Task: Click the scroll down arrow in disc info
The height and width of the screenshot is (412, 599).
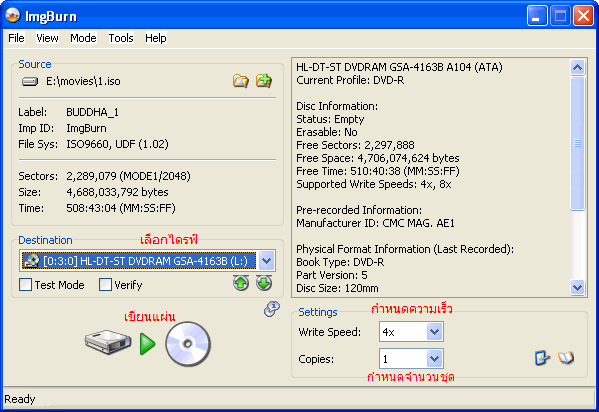Action: (577, 287)
